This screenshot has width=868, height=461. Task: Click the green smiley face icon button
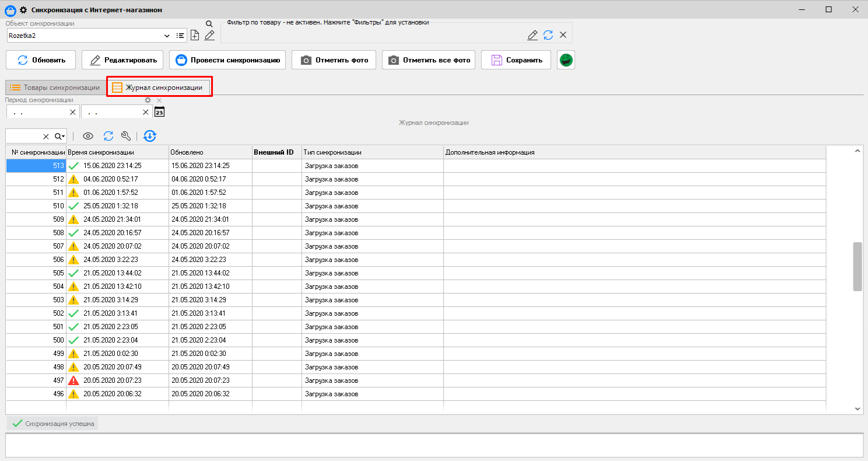click(566, 60)
